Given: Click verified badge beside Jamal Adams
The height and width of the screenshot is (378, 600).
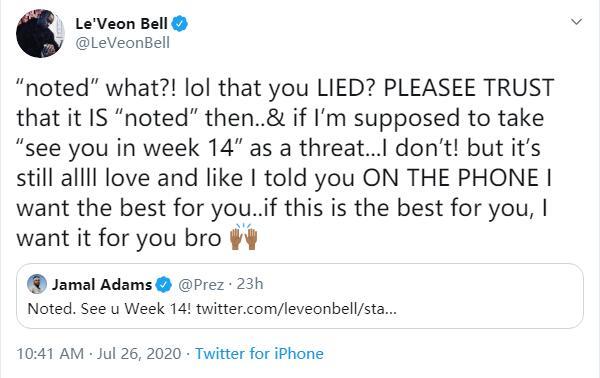Looking at the screenshot, I should point(164,285).
